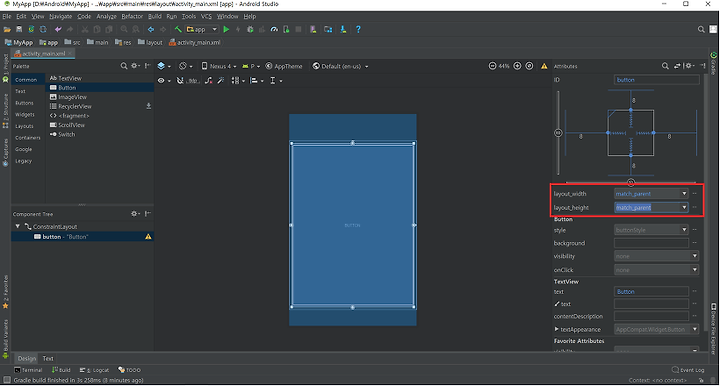720x386 pixels.
Task: Open the Android Profiler gauge icon
Action: click(x=274, y=29)
